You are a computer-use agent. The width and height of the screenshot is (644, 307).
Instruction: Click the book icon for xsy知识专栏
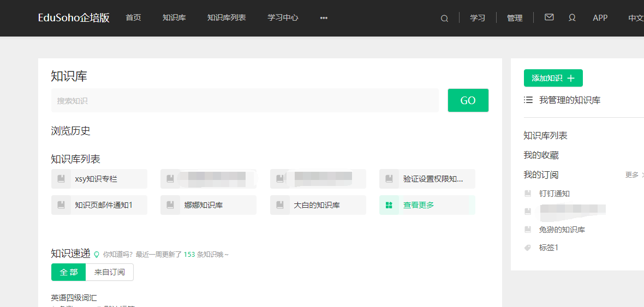[x=61, y=178]
